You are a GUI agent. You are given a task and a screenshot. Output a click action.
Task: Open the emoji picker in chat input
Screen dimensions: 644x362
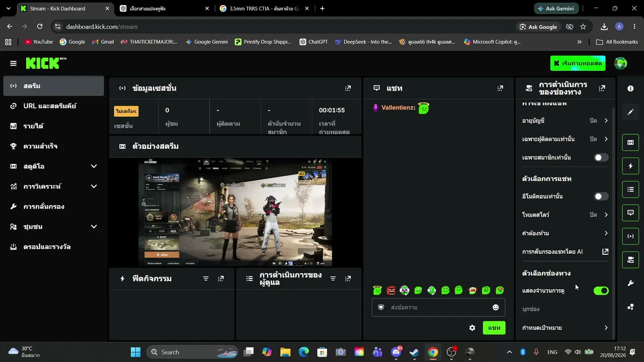click(496, 307)
